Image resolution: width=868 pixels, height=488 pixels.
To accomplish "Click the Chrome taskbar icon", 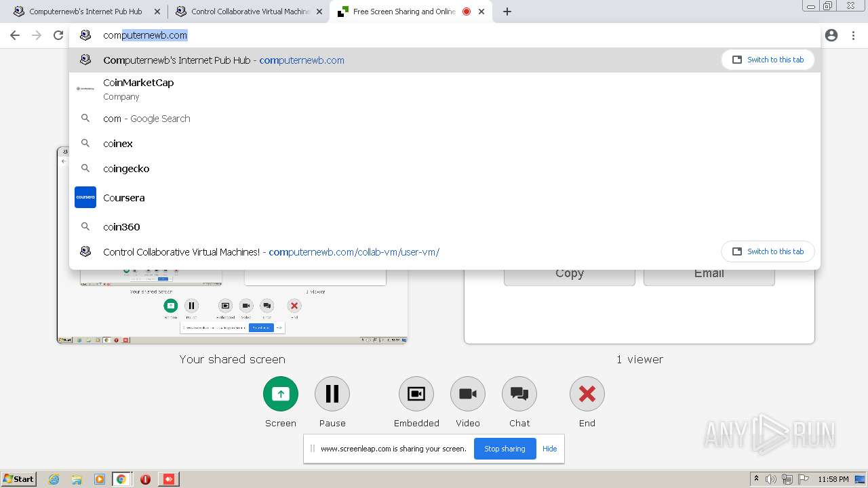I will pos(121,479).
